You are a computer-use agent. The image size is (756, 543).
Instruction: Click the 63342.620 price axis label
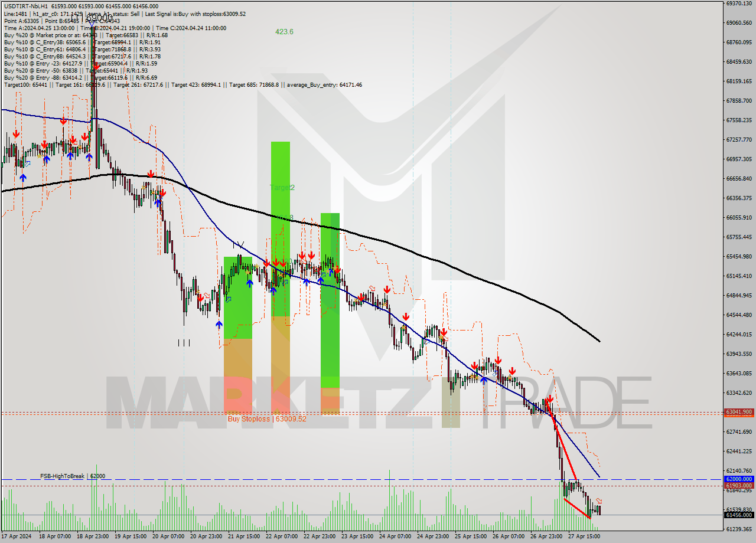click(x=738, y=392)
